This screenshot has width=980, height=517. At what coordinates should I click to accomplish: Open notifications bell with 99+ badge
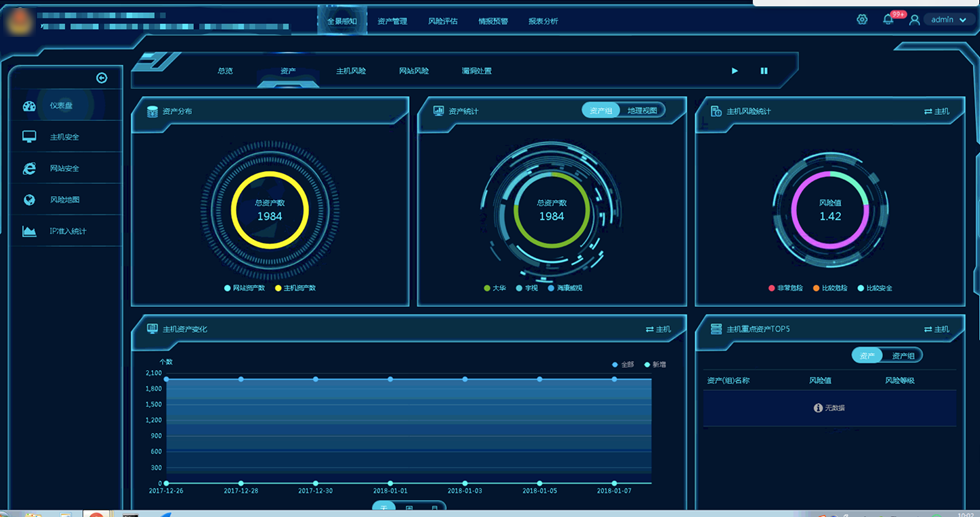(888, 20)
